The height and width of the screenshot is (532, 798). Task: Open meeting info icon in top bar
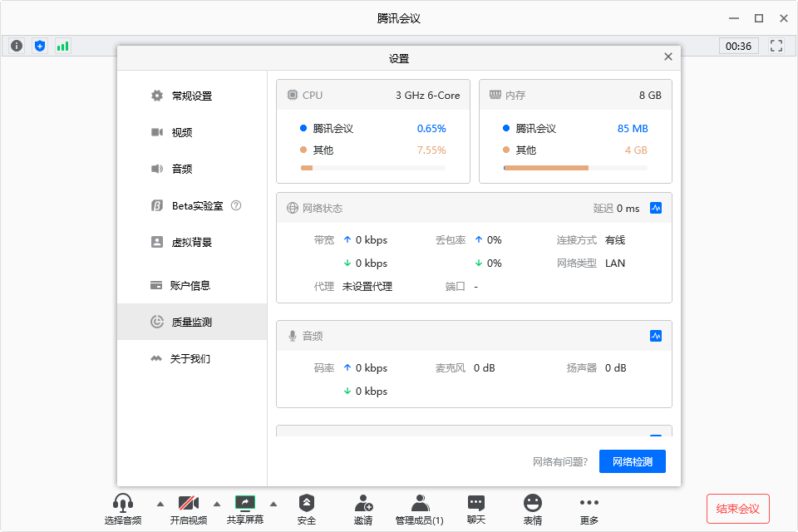point(17,46)
